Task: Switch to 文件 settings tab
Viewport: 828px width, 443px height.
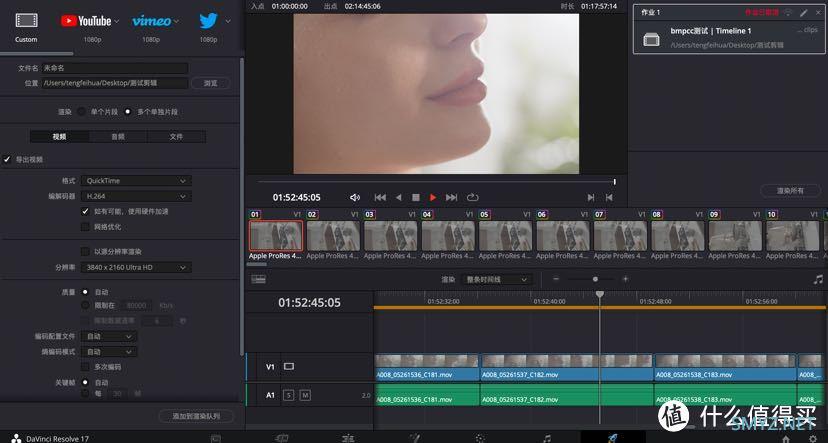Action: pos(176,137)
